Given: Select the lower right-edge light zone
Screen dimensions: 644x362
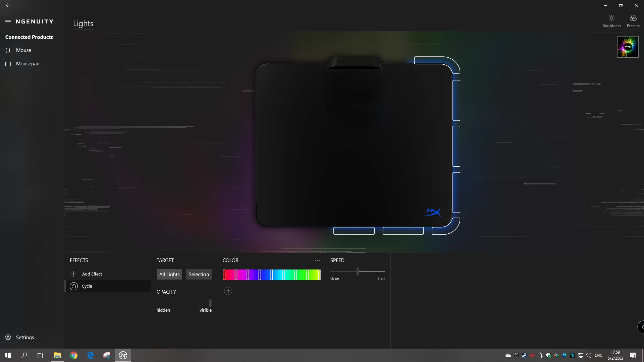Looking at the screenshot, I should (x=456, y=192).
